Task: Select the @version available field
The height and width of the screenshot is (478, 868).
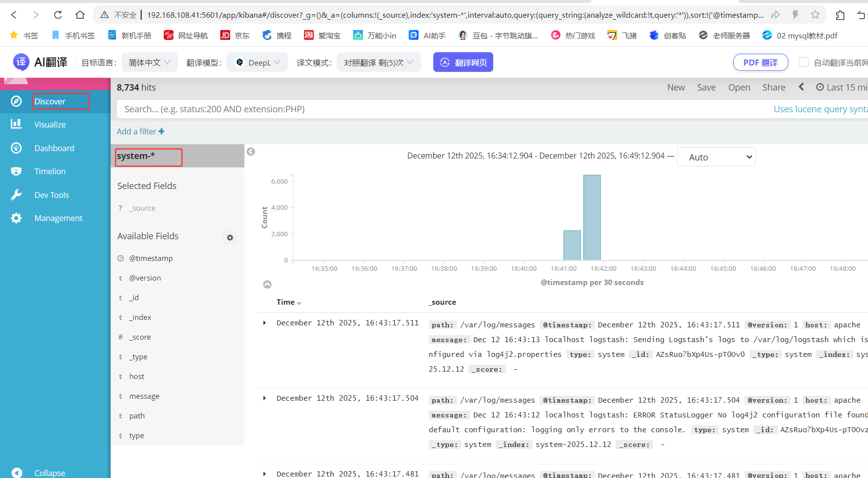Action: click(145, 278)
